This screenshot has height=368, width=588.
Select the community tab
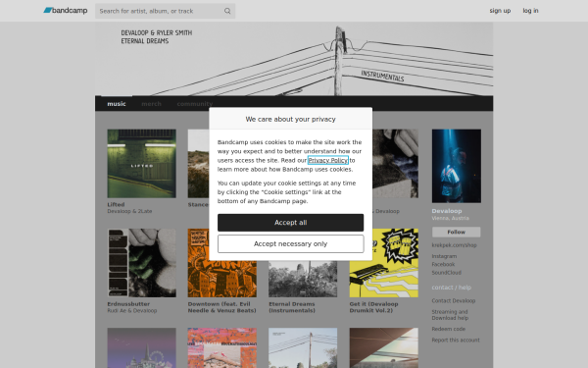(195, 104)
